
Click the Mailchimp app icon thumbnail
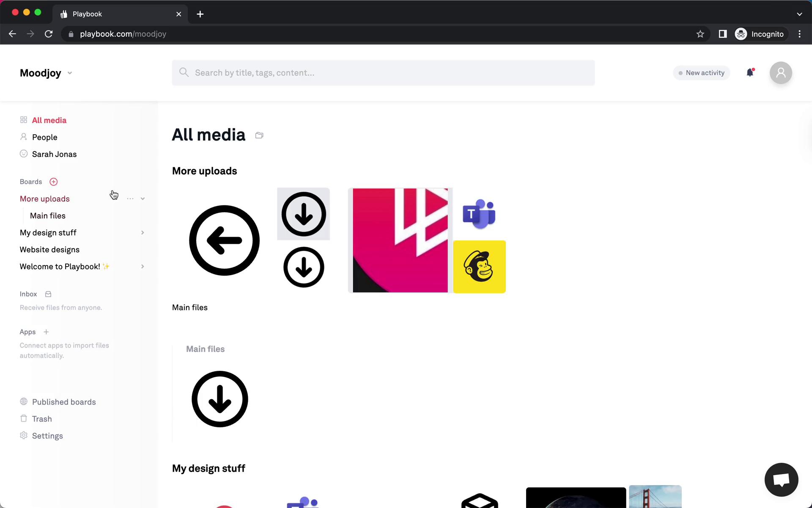click(x=479, y=267)
